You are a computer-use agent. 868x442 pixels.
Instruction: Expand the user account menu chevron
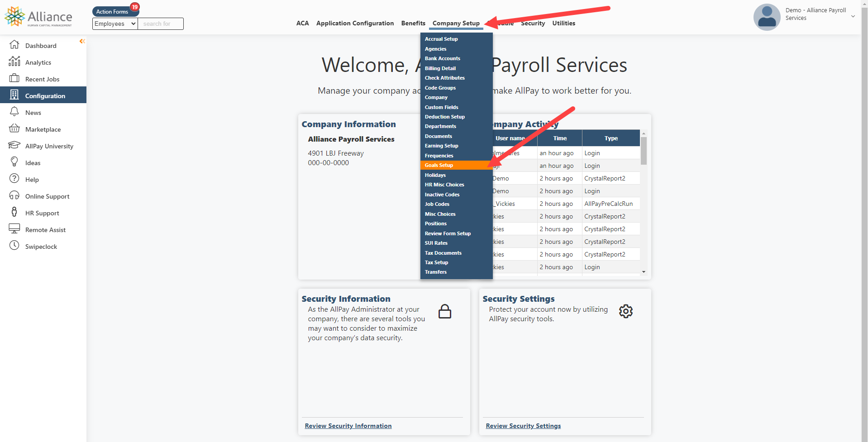point(853,16)
